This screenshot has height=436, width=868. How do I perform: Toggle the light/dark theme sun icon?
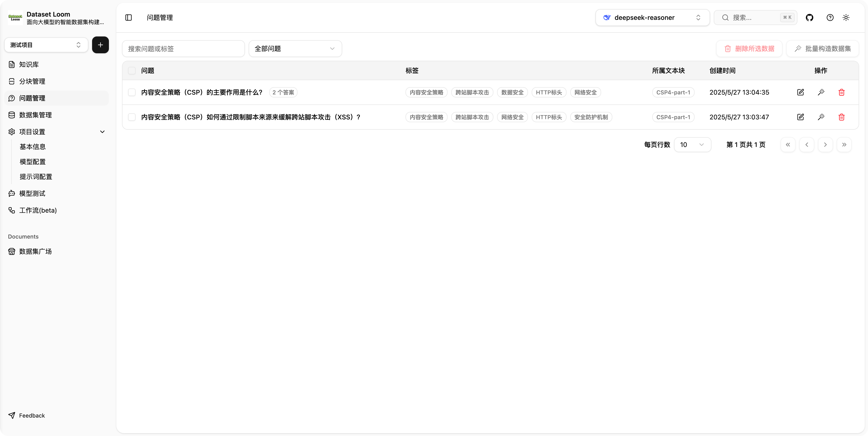point(846,18)
